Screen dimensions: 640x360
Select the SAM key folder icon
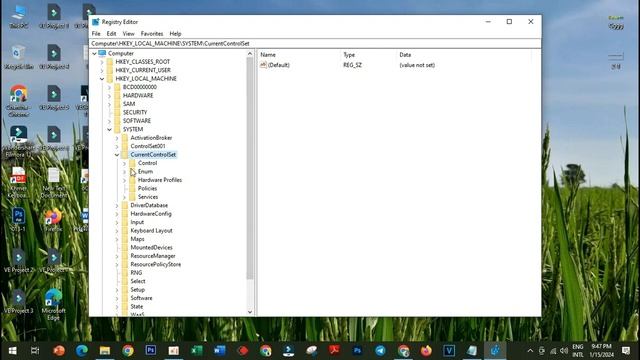point(117,104)
